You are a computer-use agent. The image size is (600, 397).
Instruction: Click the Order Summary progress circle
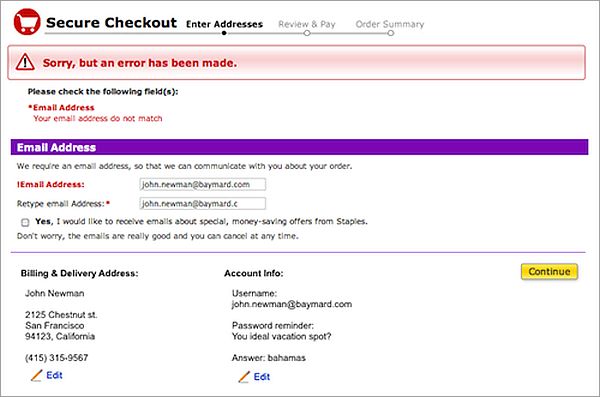tap(390, 33)
